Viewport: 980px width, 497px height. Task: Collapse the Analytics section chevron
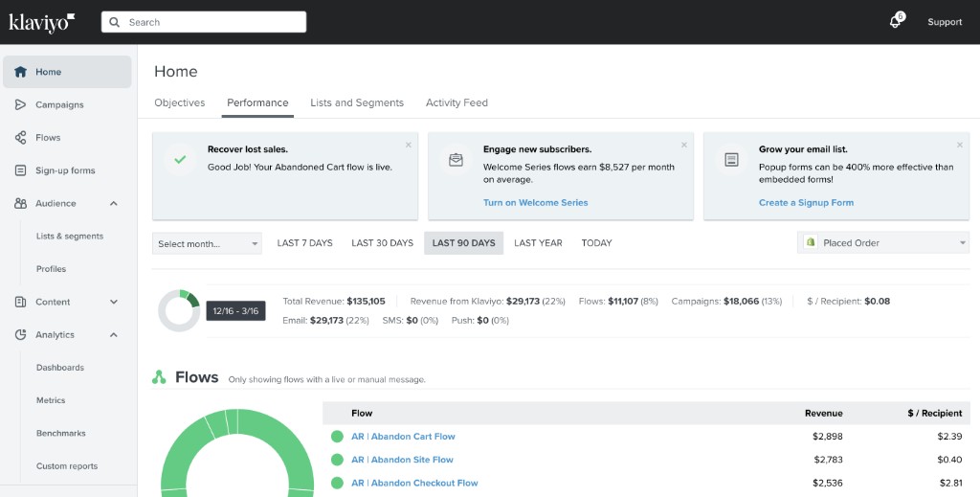tap(114, 334)
